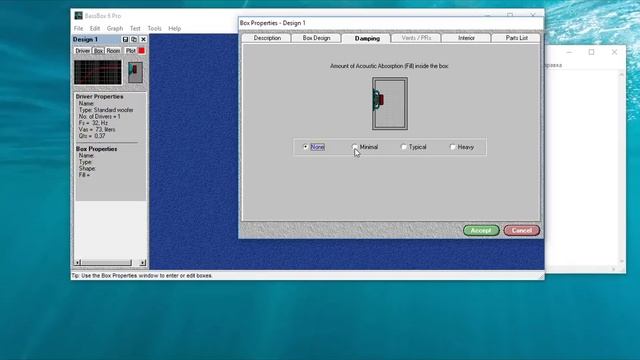Click the red plot color square
This screenshot has width=640, height=360.
(141, 51)
